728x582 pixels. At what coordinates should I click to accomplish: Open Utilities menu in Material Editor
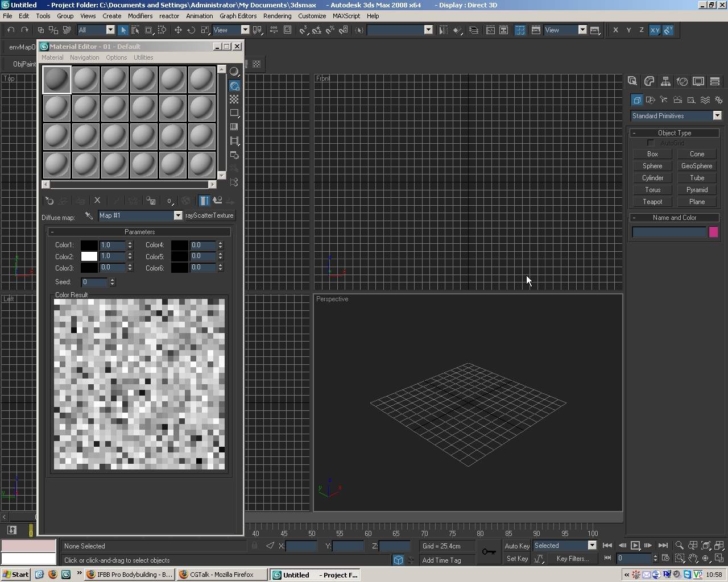point(143,57)
